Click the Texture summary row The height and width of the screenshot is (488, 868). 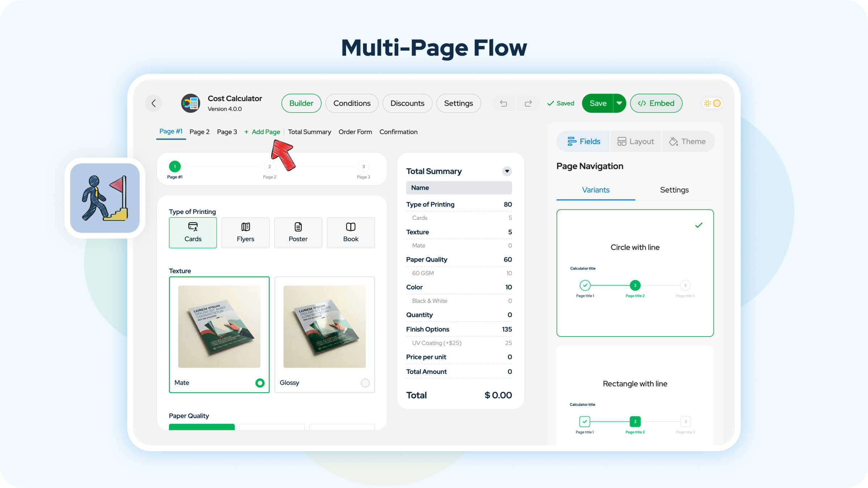[459, 232]
